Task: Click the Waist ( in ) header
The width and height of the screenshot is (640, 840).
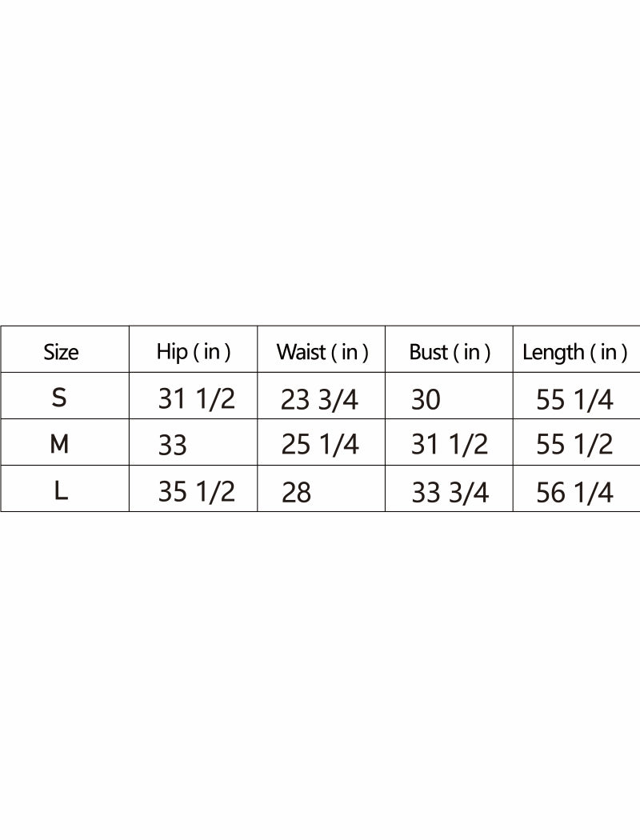Action: click(x=322, y=352)
